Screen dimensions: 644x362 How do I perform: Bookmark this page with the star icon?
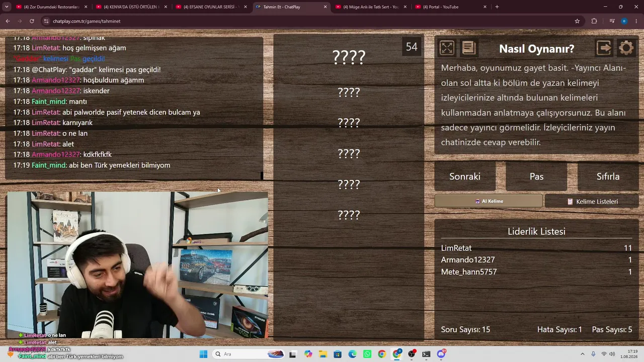(577, 21)
